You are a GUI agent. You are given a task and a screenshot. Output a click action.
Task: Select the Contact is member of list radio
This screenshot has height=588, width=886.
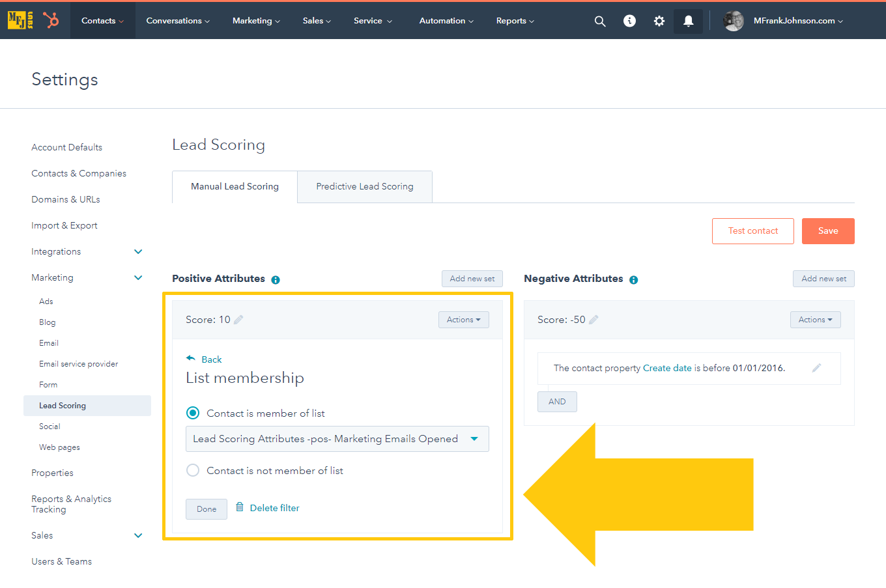click(x=193, y=412)
